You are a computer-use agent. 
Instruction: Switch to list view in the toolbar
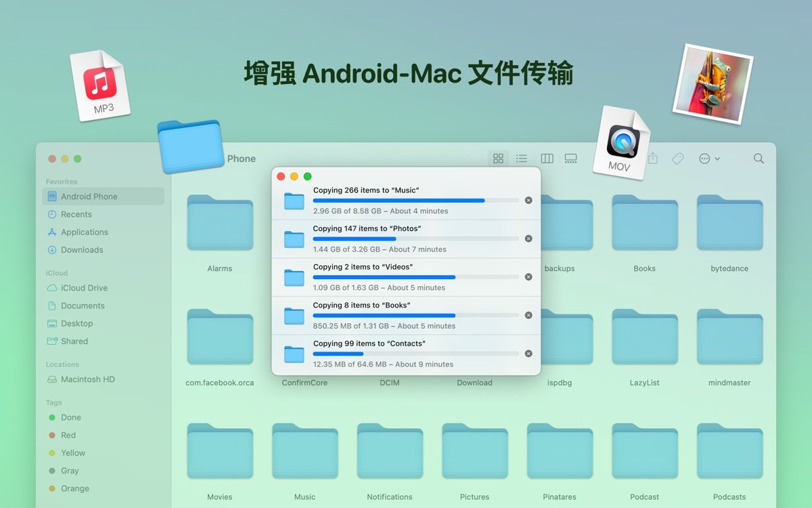[522, 158]
